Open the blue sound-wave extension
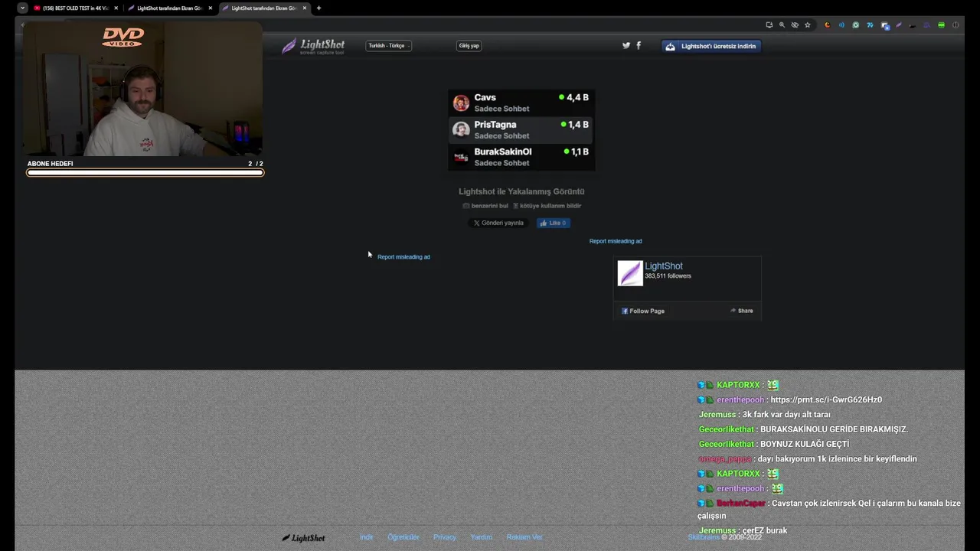The image size is (980, 551). (841, 25)
